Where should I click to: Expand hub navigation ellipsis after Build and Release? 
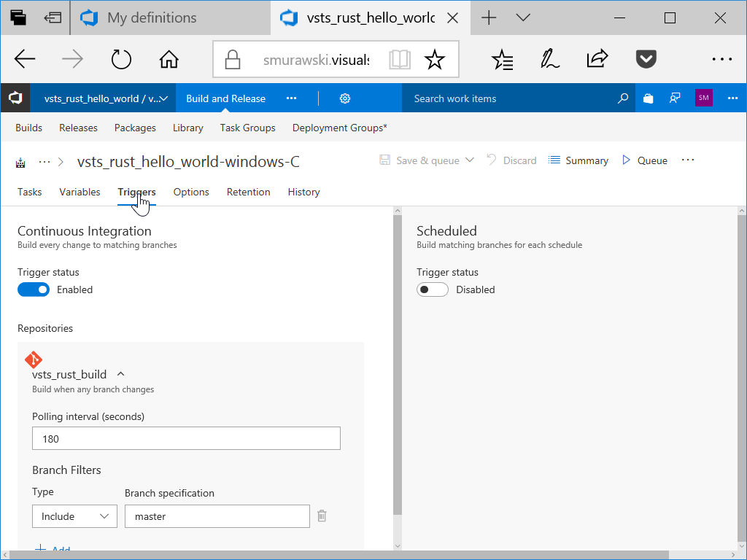[x=291, y=98]
